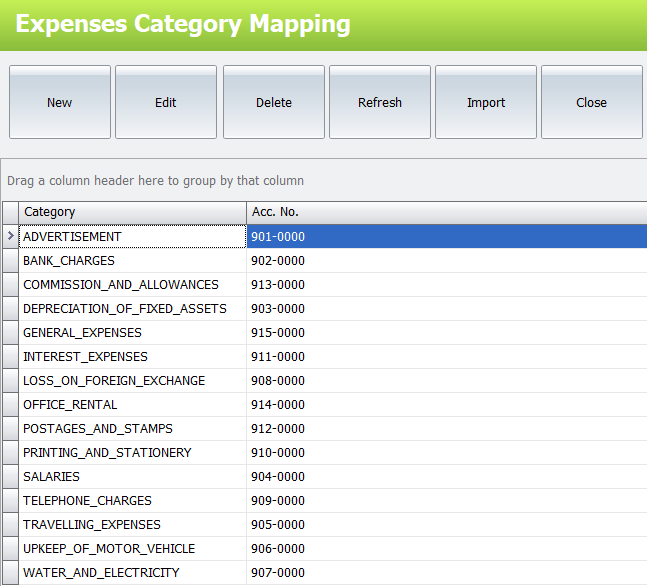The height and width of the screenshot is (586, 647).
Task: Select WATER_AND_ELECTRICITY category
Action: (x=132, y=572)
